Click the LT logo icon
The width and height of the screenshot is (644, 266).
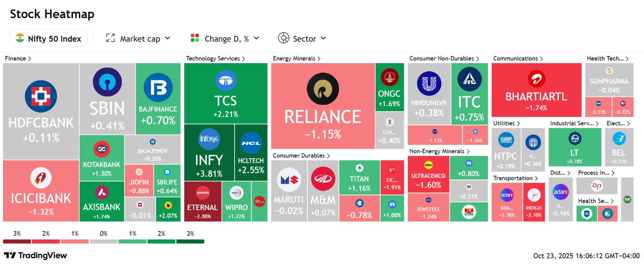[575, 138]
